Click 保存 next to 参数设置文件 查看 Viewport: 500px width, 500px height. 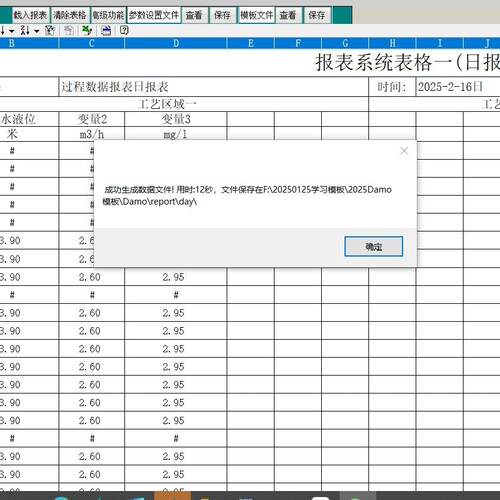tap(222, 15)
